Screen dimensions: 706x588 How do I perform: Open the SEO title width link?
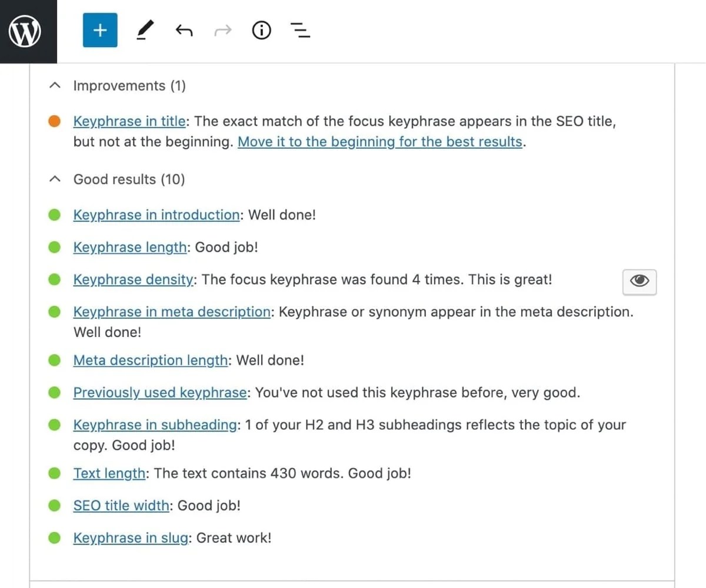[121, 505]
